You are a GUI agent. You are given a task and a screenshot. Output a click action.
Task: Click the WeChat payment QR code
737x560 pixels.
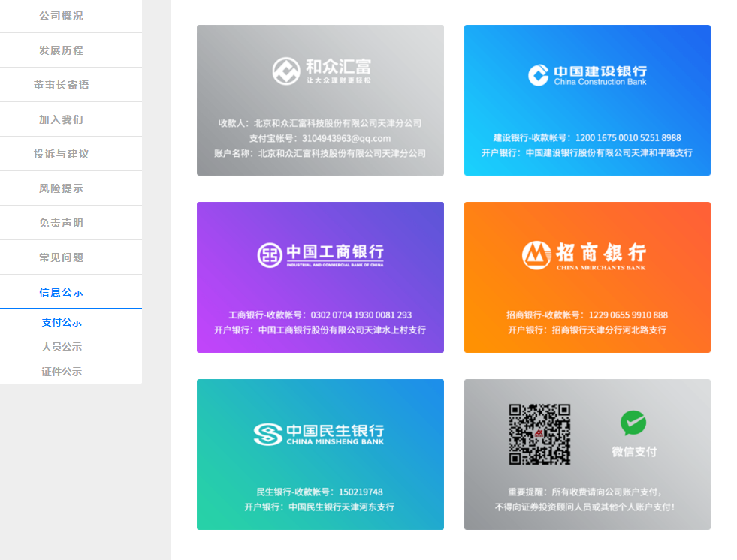point(539,434)
